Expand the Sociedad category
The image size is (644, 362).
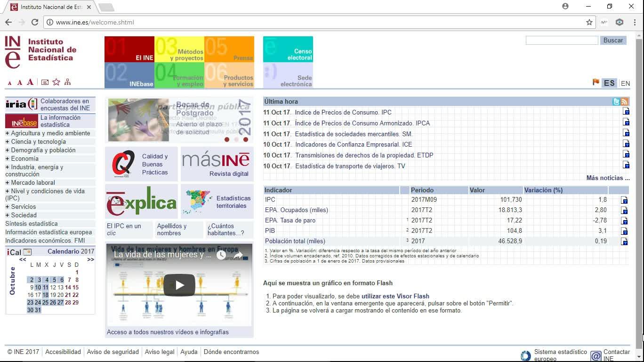pos(7,215)
